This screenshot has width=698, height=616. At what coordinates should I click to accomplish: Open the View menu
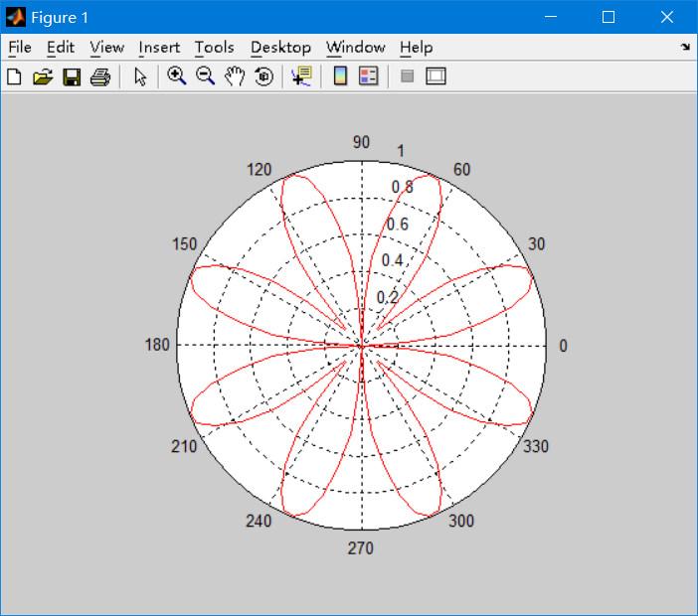pyautogui.click(x=106, y=47)
